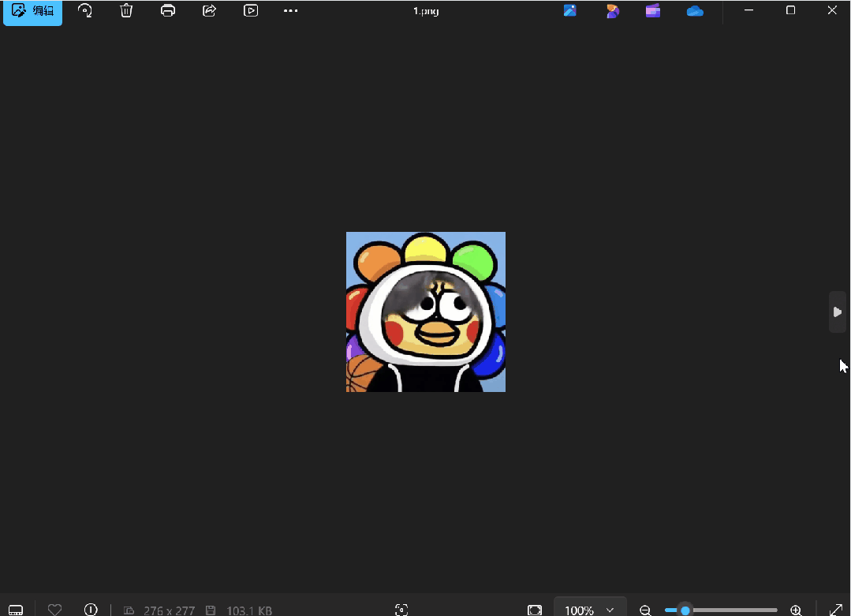Zoom out with the minus magnifier

tap(645, 610)
